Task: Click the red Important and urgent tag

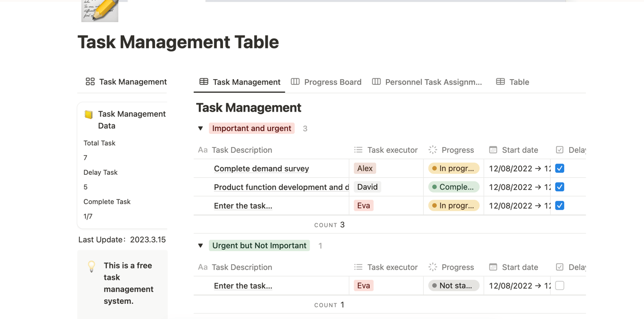Action: click(x=251, y=128)
